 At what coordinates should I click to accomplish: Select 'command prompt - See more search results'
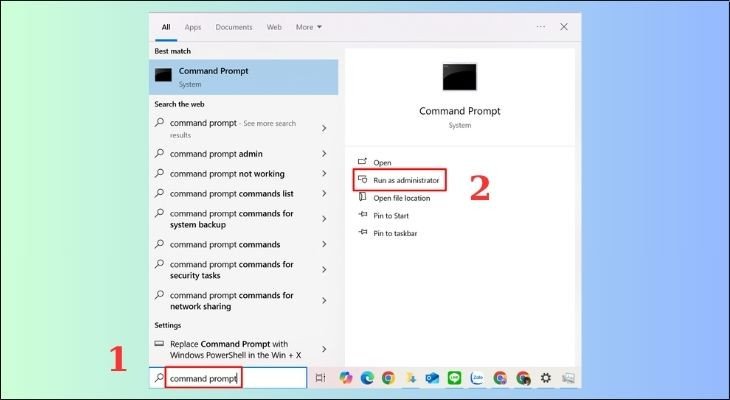click(x=233, y=129)
